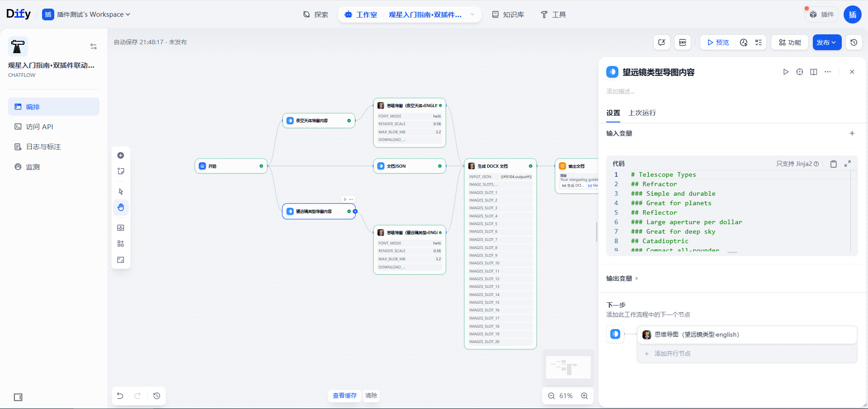Expand the app name dropdown in nav
The image size is (868, 409).
(472, 14)
